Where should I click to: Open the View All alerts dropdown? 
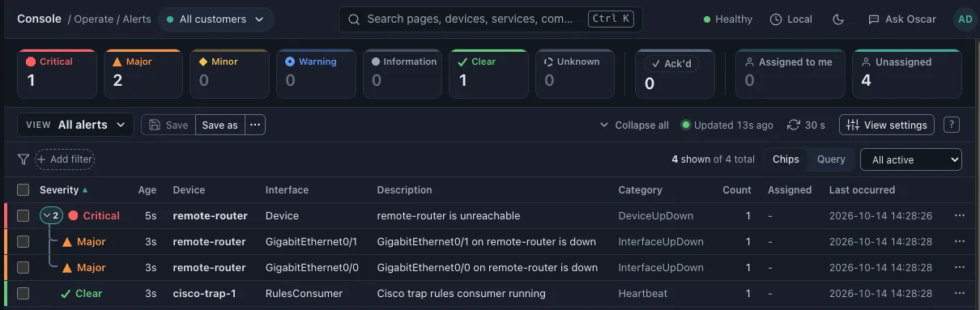coord(76,125)
